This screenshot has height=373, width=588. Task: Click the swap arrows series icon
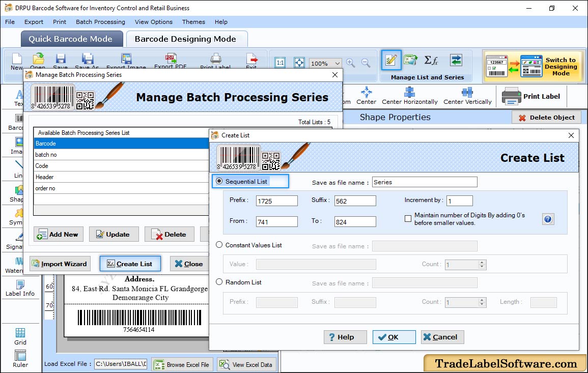click(x=456, y=60)
